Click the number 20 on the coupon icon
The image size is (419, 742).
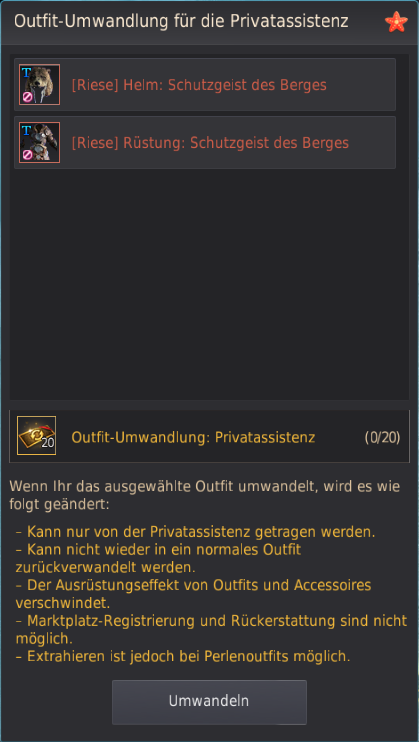coord(48,443)
